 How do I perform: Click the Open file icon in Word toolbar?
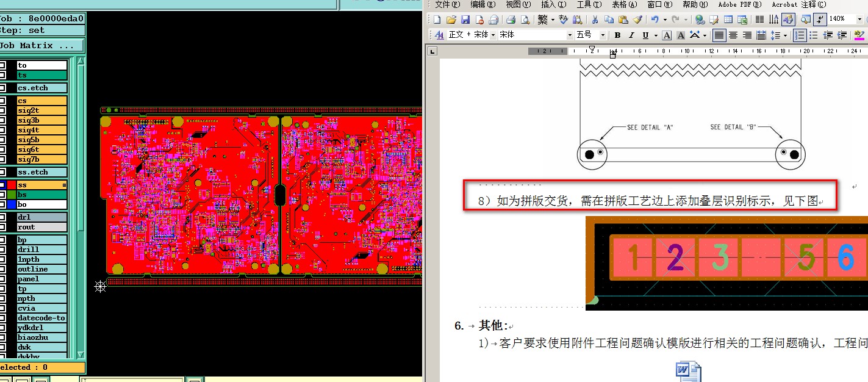pos(451,20)
